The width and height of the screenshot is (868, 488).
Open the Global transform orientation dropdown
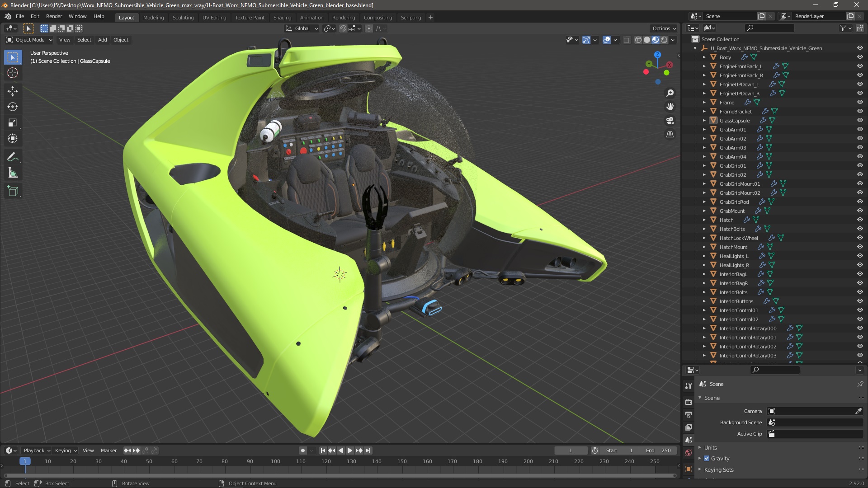pyautogui.click(x=302, y=28)
